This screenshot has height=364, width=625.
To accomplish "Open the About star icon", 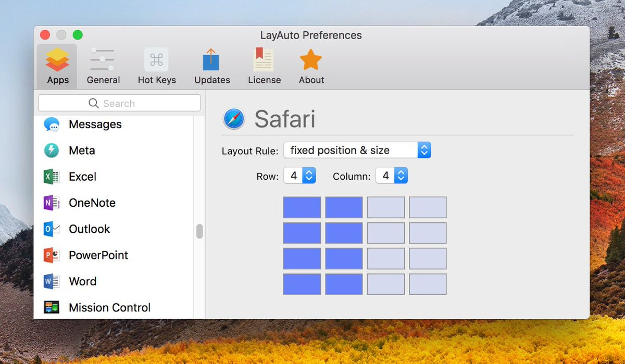I will 311,59.
